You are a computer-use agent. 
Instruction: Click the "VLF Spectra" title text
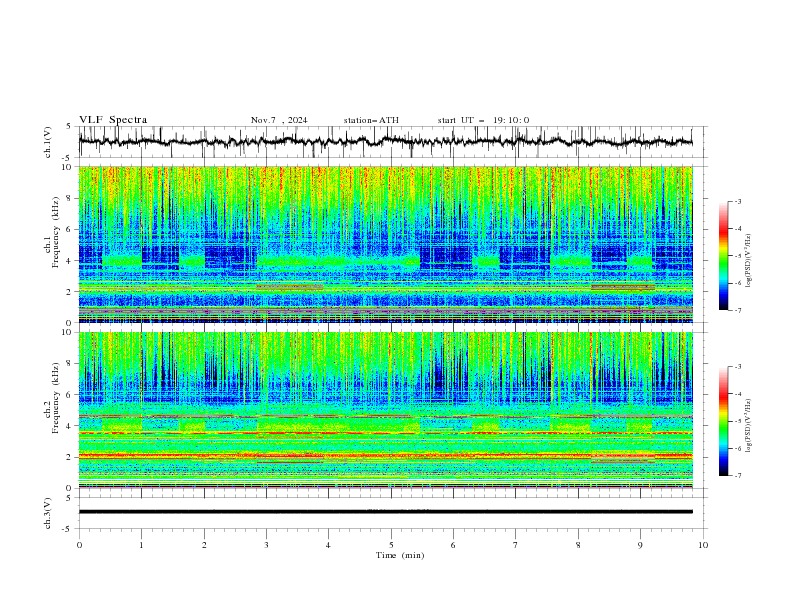[x=113, y=120]
